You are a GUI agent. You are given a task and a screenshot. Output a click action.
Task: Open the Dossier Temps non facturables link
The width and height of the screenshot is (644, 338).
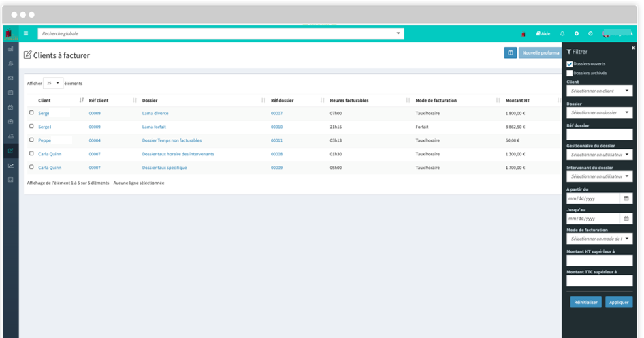172,140
